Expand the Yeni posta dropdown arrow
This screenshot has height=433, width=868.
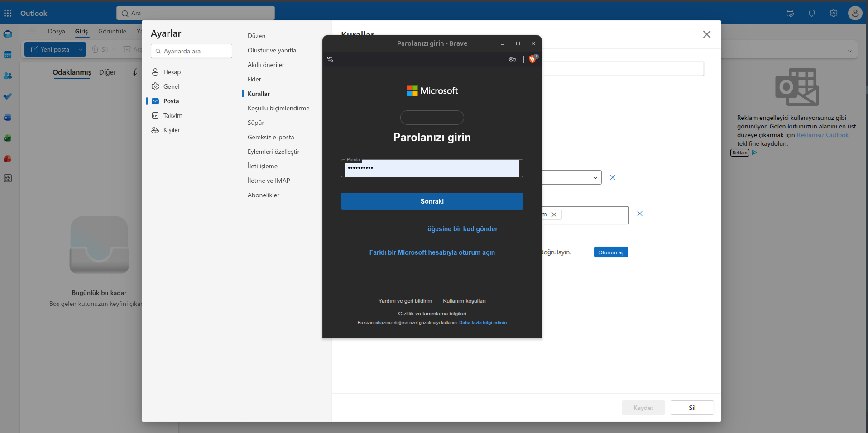pos(80,49)
